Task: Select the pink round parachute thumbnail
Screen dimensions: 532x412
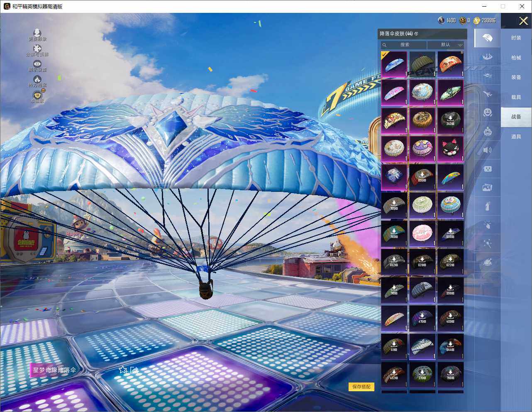Action: click(x=422, y=233)
